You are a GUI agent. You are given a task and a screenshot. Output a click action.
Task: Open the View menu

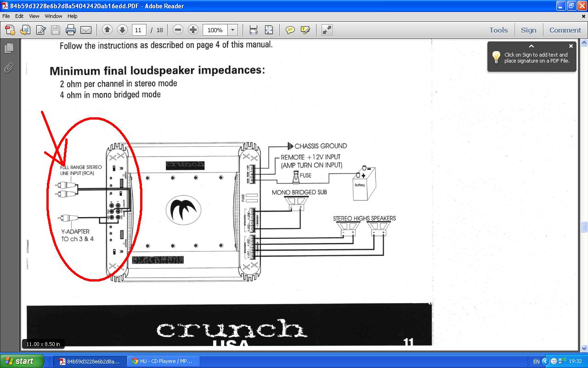pyautogui.click(x=34, y=16)
